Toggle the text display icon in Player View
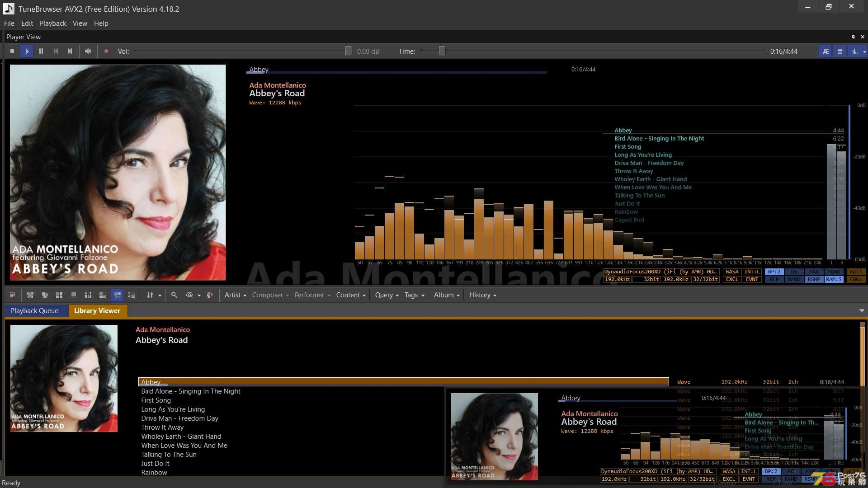 (826, 52)
